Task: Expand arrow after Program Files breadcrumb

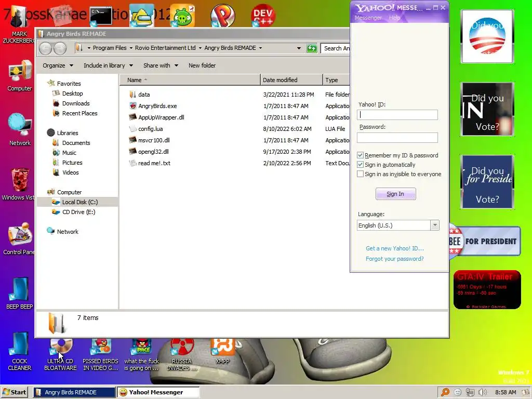Action: (131, 48)
